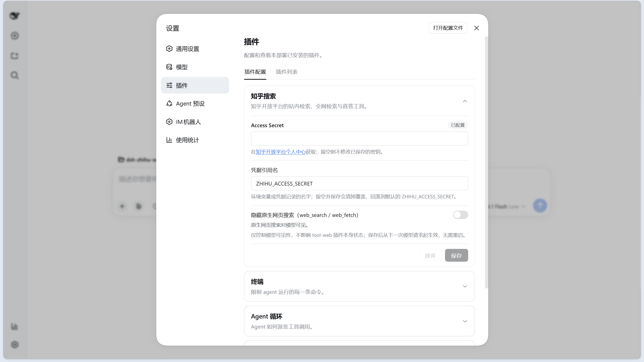The height and width of the screenshot is (362, 644).
Task: Click the 凭据引用名 field containing ZHIHU_ACCESS_SECRET
Action: point(359,183)
